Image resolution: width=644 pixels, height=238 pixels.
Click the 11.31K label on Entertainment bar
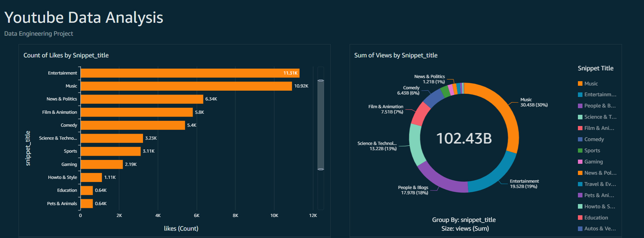pyautogui.click(x=290, y=73)
